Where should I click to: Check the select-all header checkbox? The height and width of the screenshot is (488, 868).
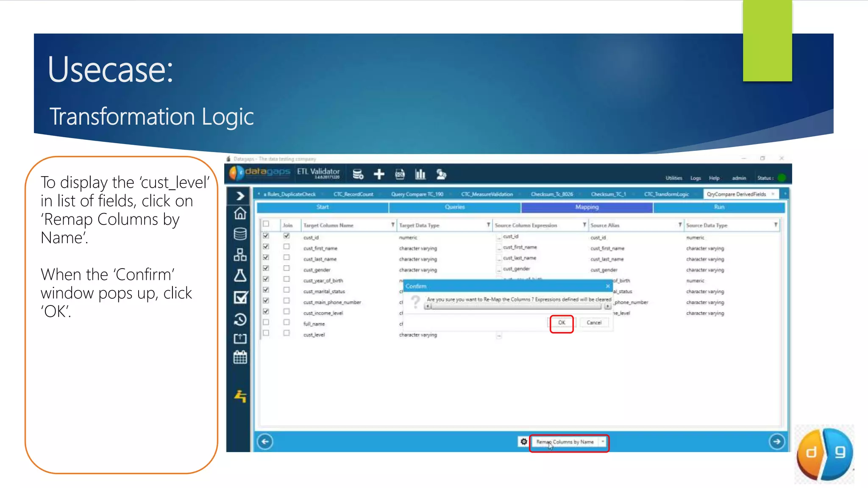pyautogui.click(x=266, y=224)
